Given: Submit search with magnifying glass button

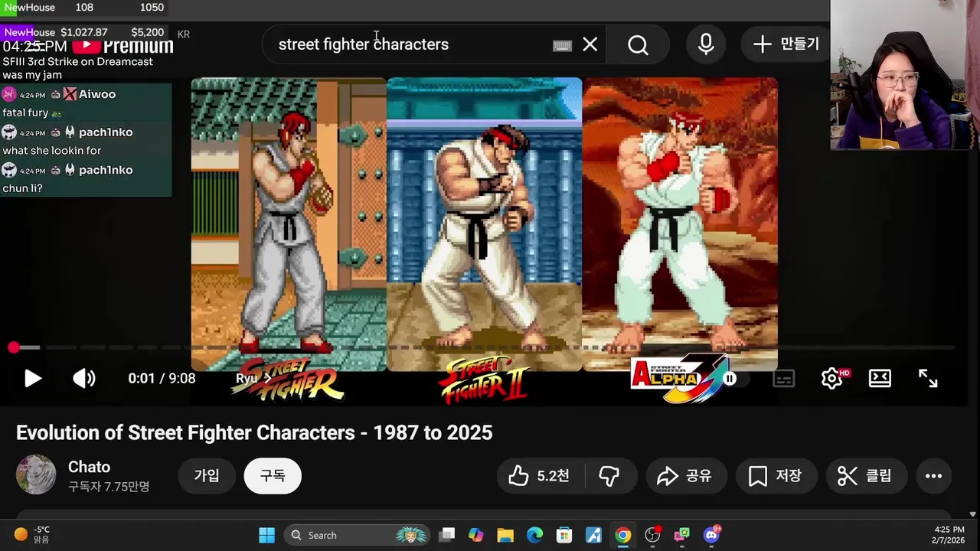Looking at the screenshot, I should tap(638, 44).
